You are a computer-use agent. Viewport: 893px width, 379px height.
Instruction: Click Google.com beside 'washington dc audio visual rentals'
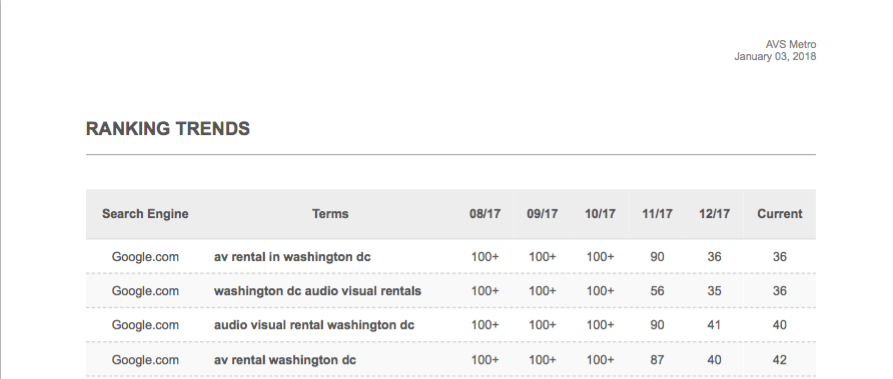pyautogui.click(x=145, y=291)
